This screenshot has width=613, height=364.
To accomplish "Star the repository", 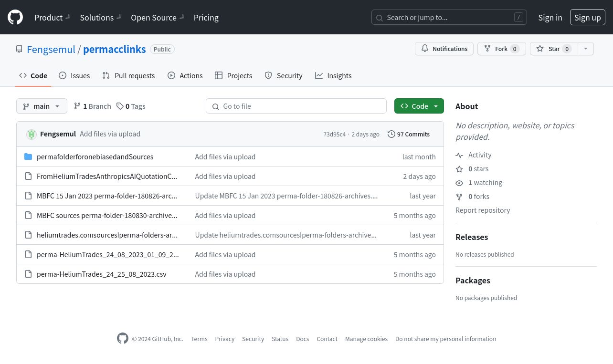I will click(x=554, y=49).
